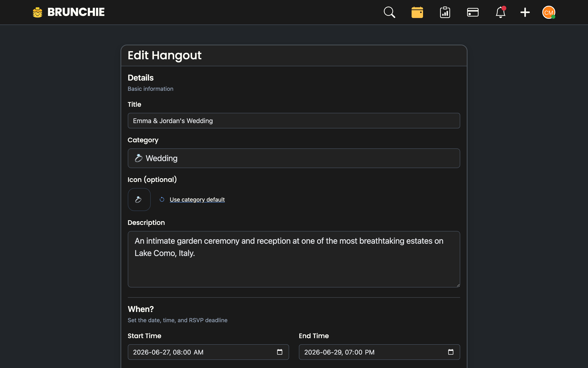Click into the Title input field
This screenshot has height=368, width=588.
(x=294, y=121)
